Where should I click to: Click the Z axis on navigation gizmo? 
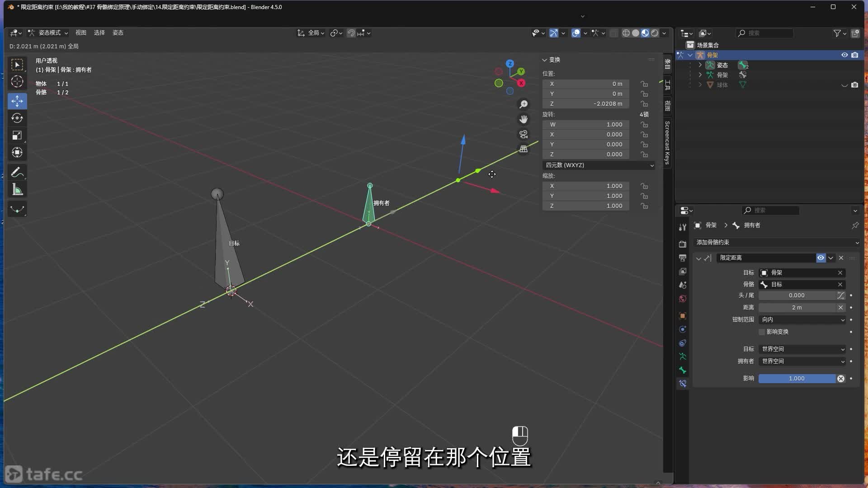[x=510, y=64]
